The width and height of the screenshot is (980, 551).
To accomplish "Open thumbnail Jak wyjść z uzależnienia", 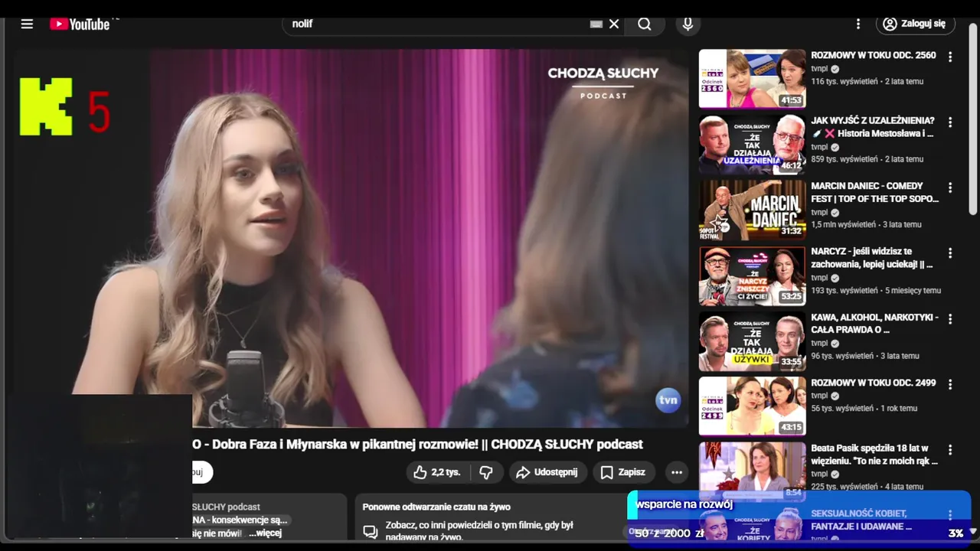I will pyautogui.click(x=752, y=145).
